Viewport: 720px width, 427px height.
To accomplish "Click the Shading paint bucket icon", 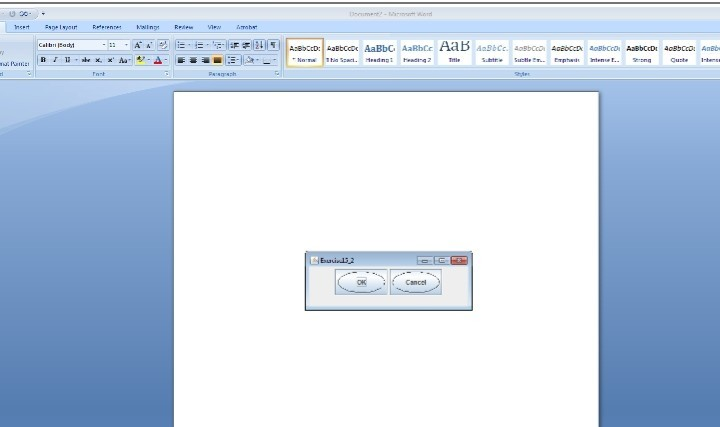I will (249, 60).
